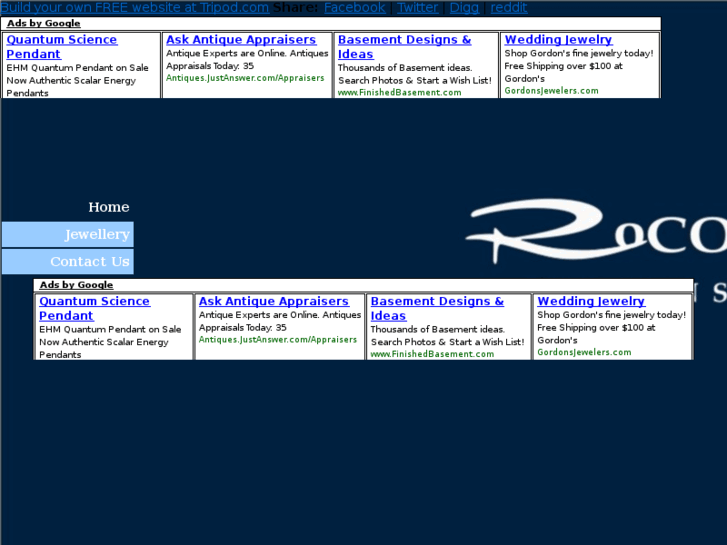Click 'Shop Gordon's fine jewelry today!' text in top banner
Image resolution: width=727 pixels, height=545 pixels.
pos(579,53)
